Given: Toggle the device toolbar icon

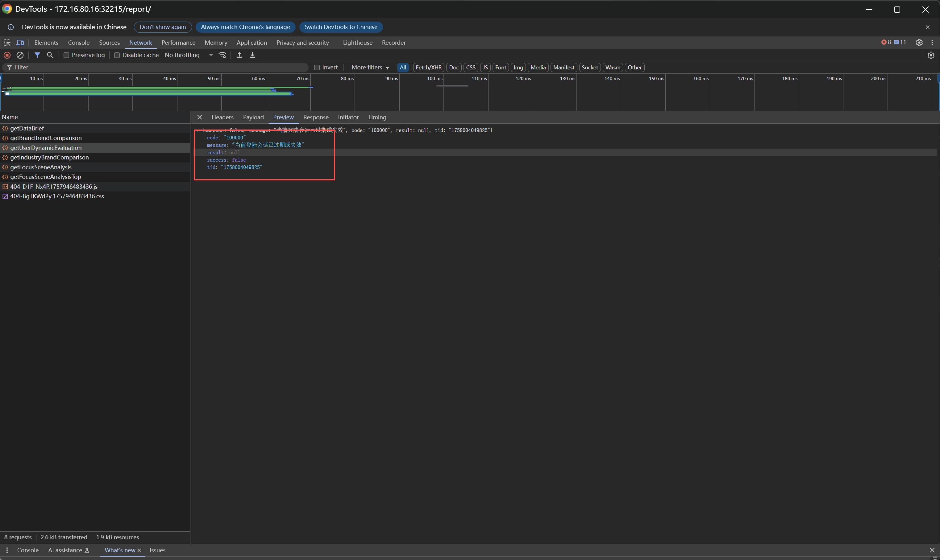Looking at the screenshot, I should (20, 43).
